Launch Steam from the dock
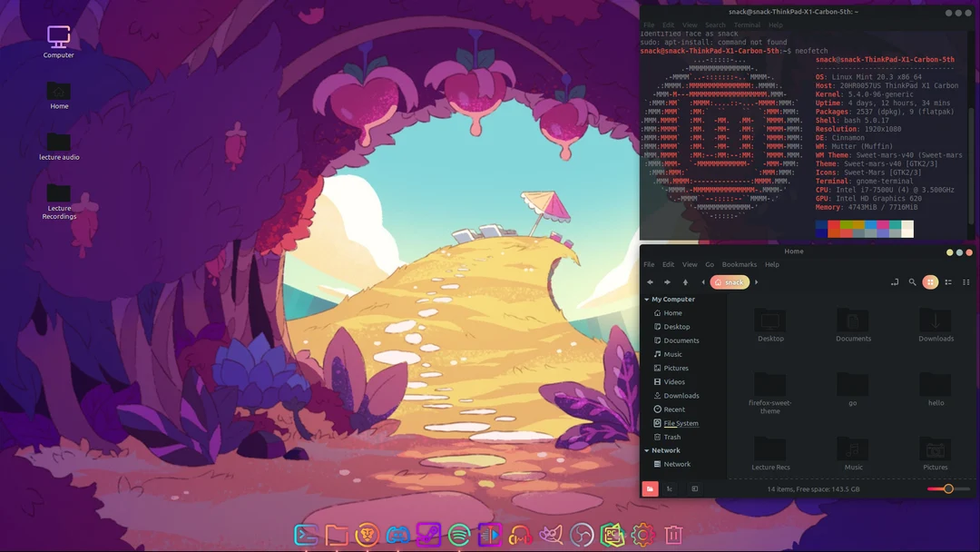980x552 pixels. pyautogui.click(x=428, y=535)
